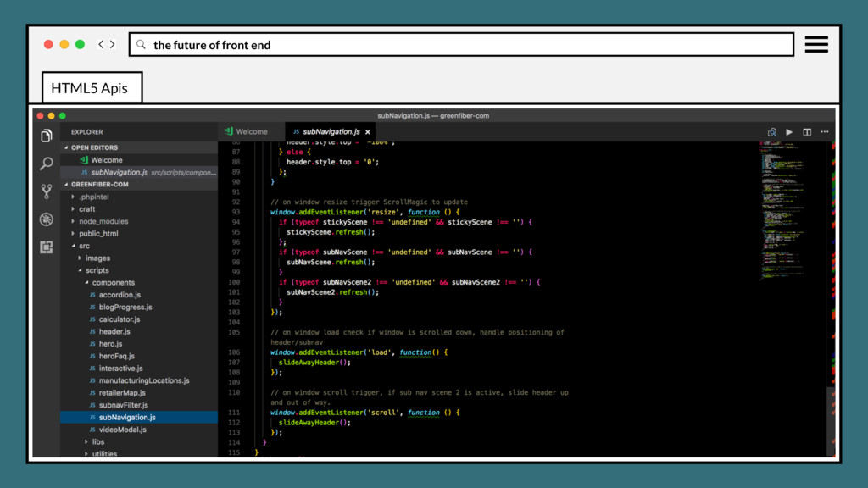Click 'stickyScene.refresh();' on line 95
868x488 pixels.
[331, 232]
